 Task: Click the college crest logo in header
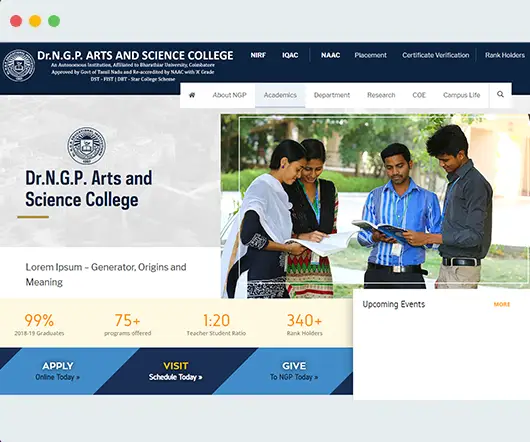pos(19,66)
